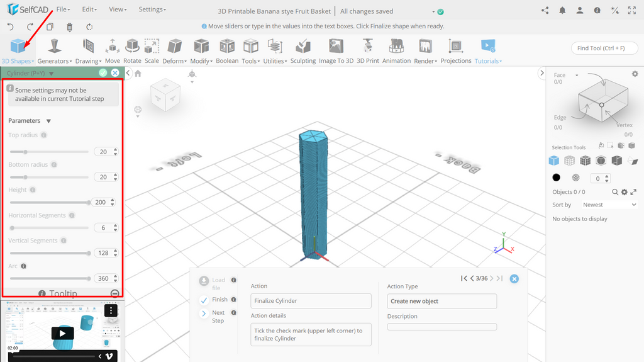Open the Tutorials menu
644x362 pixels.
[x=488, y=51]
